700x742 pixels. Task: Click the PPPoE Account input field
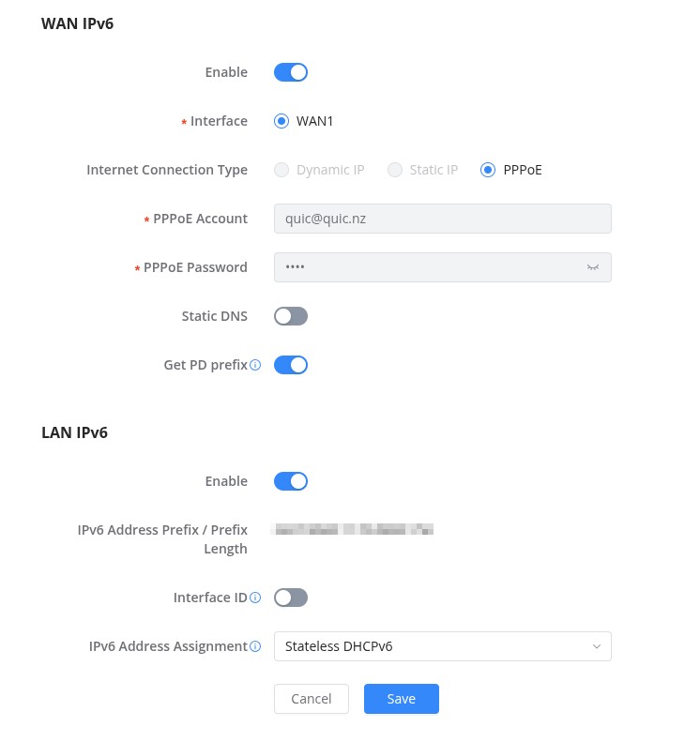(x=442, y=219)
